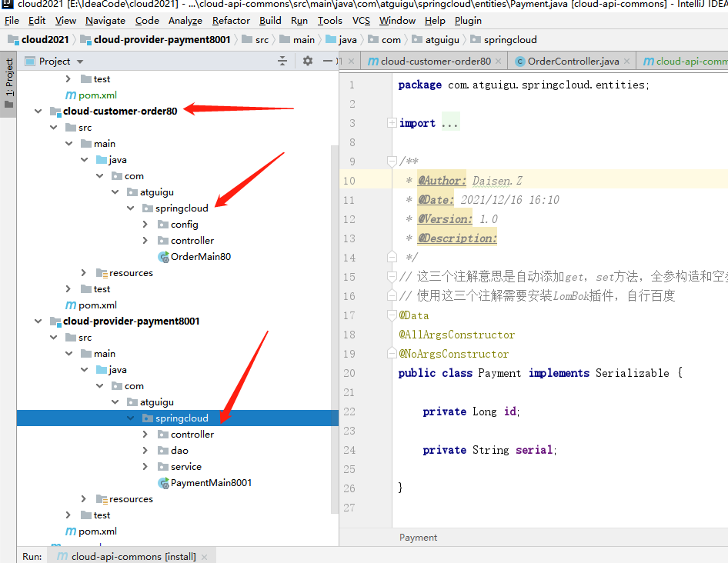Collapse the Javadoc comment fold at line 9
728x563 pixels.
[392, 162]
